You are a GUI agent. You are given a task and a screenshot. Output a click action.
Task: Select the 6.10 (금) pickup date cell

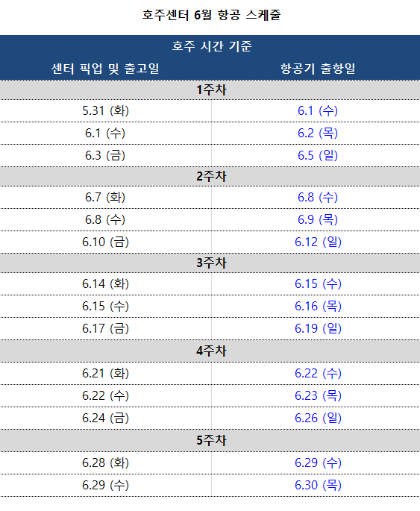point(105,242)
